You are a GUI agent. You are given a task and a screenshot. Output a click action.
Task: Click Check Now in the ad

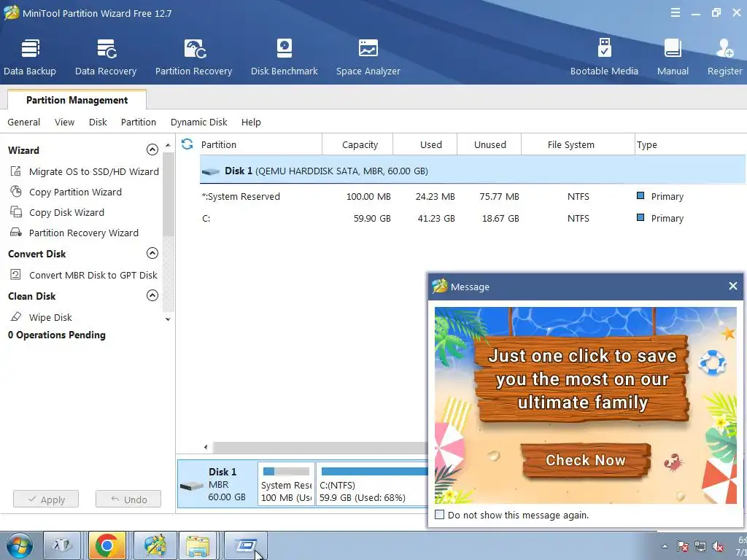click(586, 460)
